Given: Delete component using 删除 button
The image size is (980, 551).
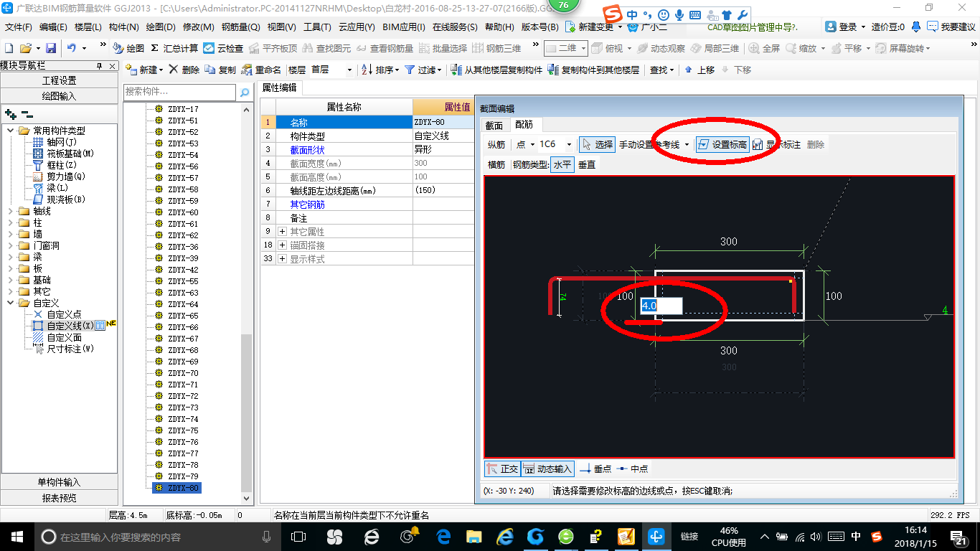Looking at the screenshot, I should [x=184, y=70].
